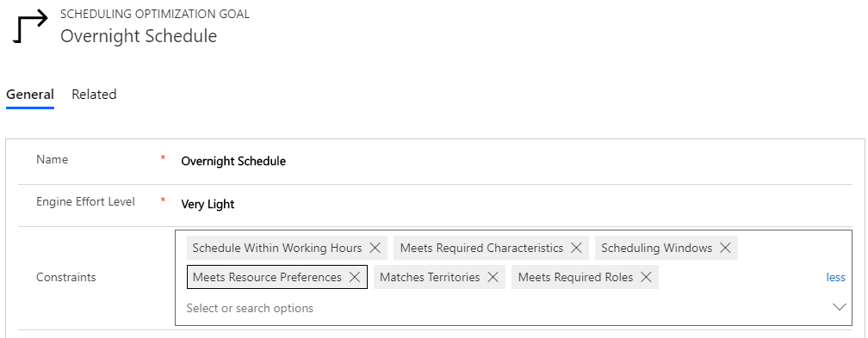The image size is (868, 338).
Task: Remove Matches Territories constraint tag
Action: click(x=493, y=277)
